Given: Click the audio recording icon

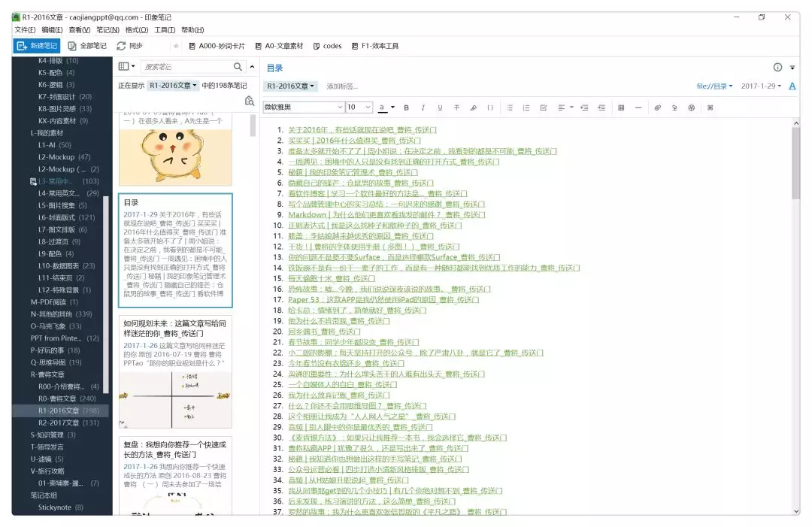Looking at the screenshot, I should coord(674,108).
